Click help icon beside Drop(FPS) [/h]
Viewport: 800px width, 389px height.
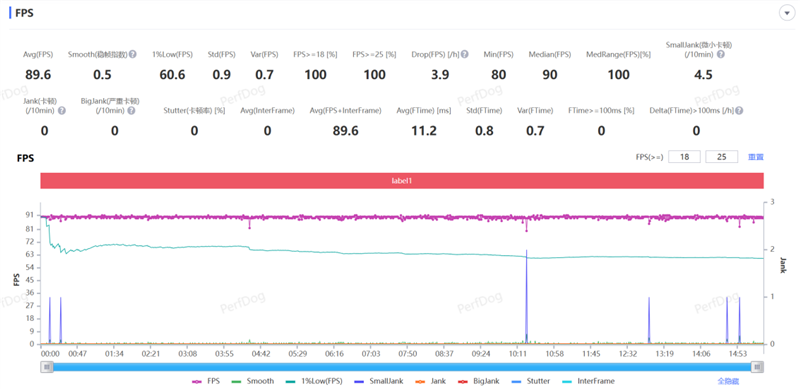[x=465, y=54]
